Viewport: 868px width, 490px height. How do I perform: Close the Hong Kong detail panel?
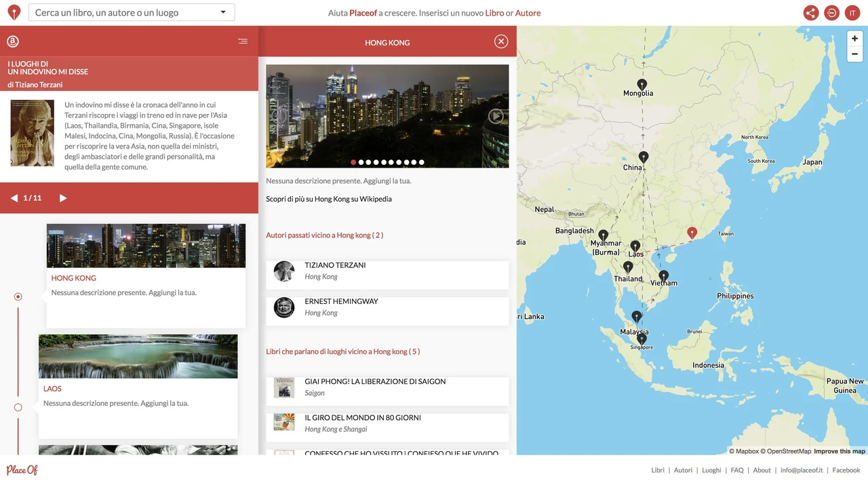[x=501, y=42]
